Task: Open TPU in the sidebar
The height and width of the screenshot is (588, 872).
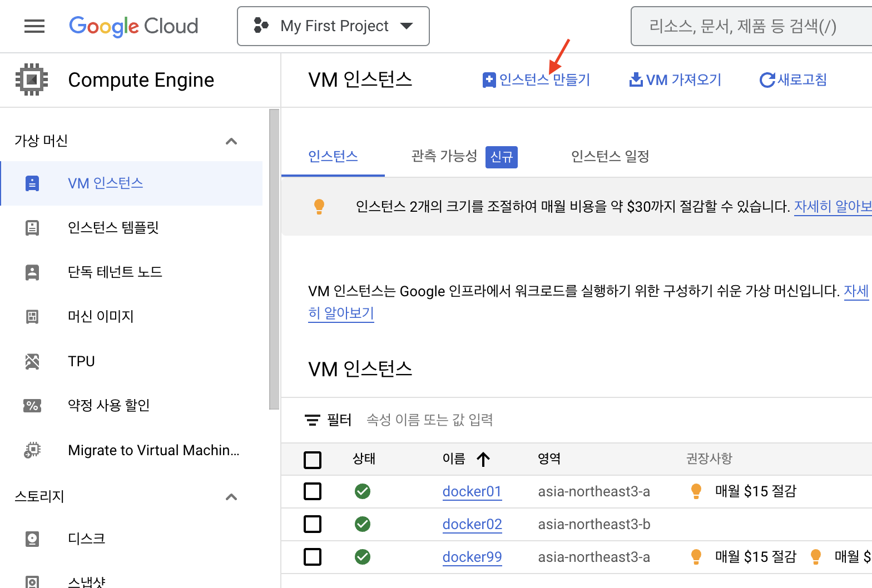Action: (x=132, y=361)
